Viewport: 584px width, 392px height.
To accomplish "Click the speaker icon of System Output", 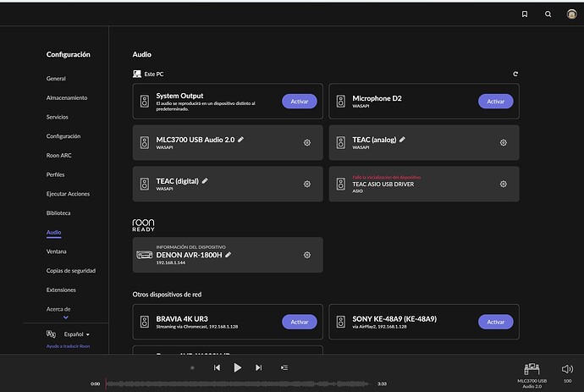I will tap(145, 101).
